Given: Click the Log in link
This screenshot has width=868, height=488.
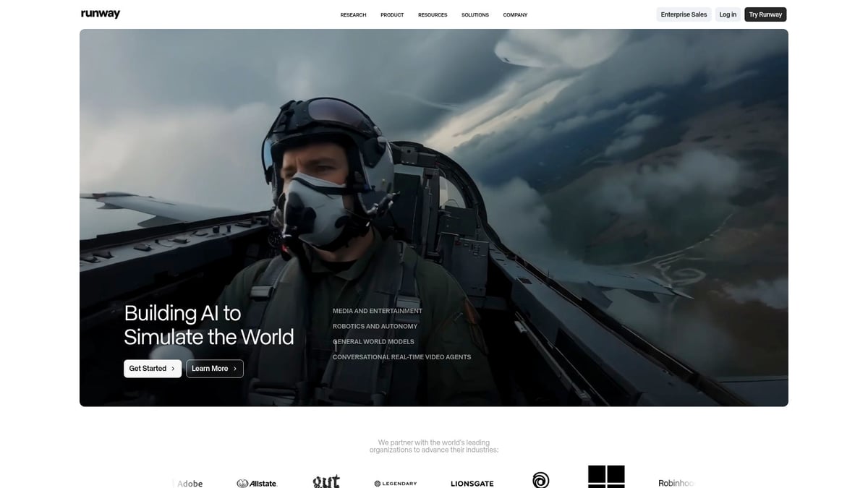Looking at the screenshot, I should point(727,14).
